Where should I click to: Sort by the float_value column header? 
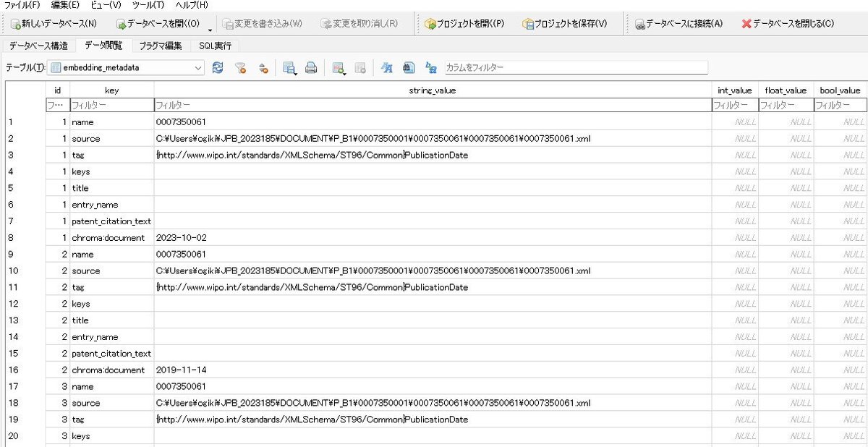786,90
